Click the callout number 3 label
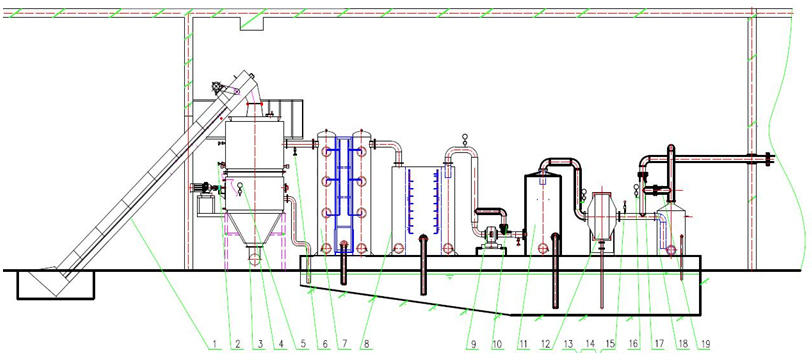The image size is (812, 360). [x=260, y=344]
